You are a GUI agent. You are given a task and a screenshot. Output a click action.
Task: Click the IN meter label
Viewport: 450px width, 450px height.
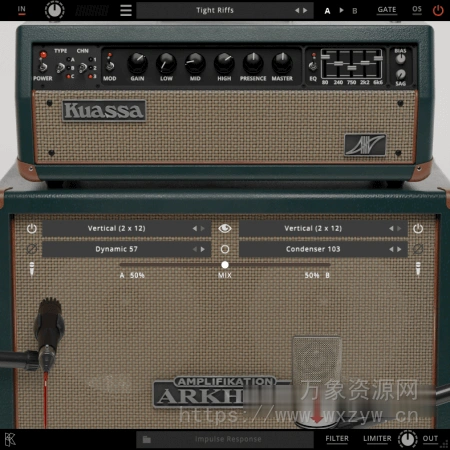(x=22, y=9)
